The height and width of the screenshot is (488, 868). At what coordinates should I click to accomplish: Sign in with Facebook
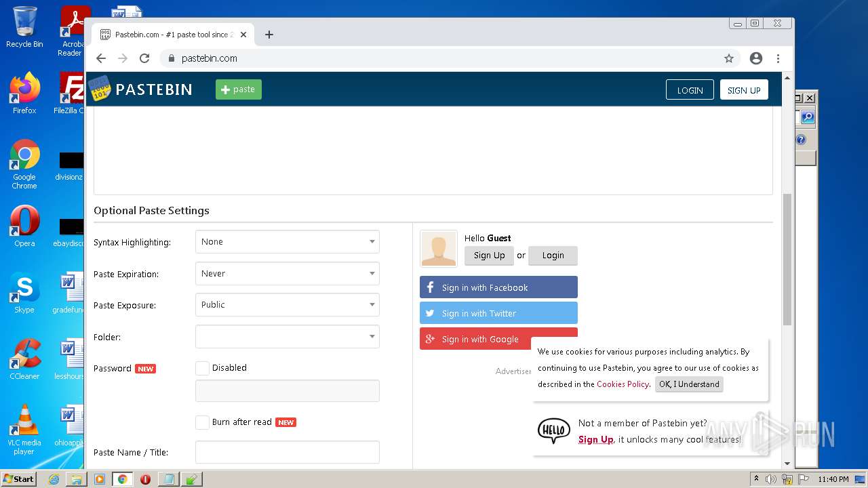(498, 287)
